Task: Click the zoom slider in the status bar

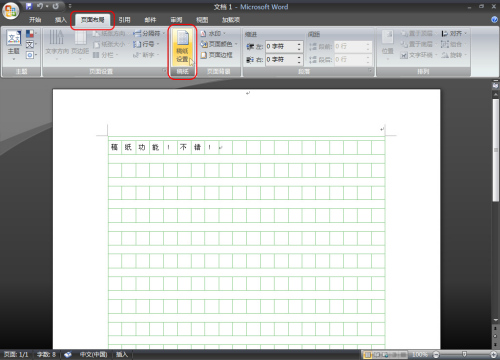Action: [x=465, y=355]
